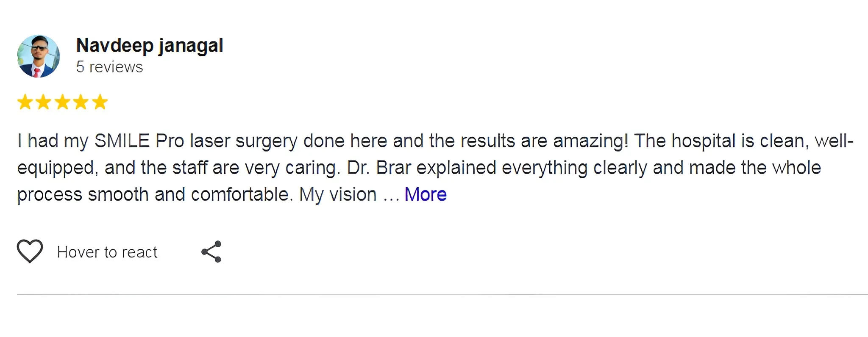Select the first star in the rating
The image size is (868, 337).
(25, 102)
